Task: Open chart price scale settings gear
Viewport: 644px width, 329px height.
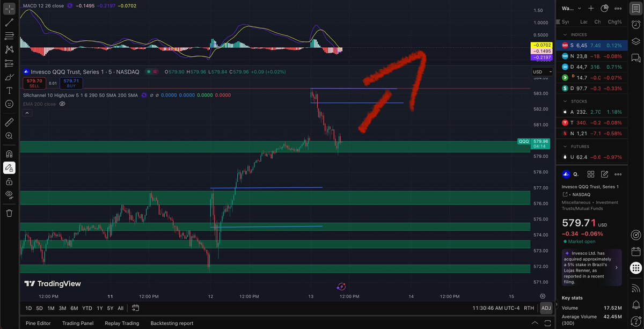Action: (x=543, y=296)
